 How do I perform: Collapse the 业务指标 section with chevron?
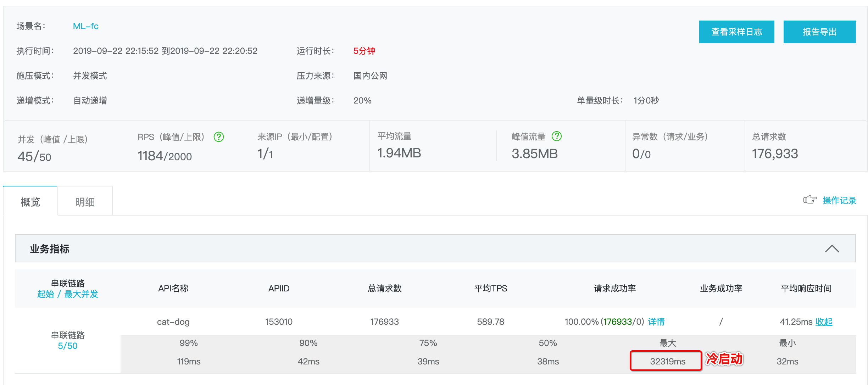coord(832,249)
